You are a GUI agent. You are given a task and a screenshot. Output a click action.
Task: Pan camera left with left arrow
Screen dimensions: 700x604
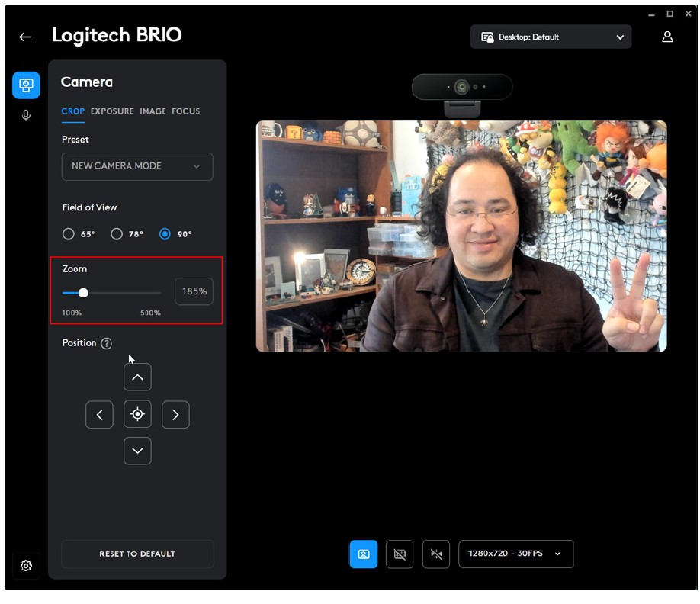99,415
